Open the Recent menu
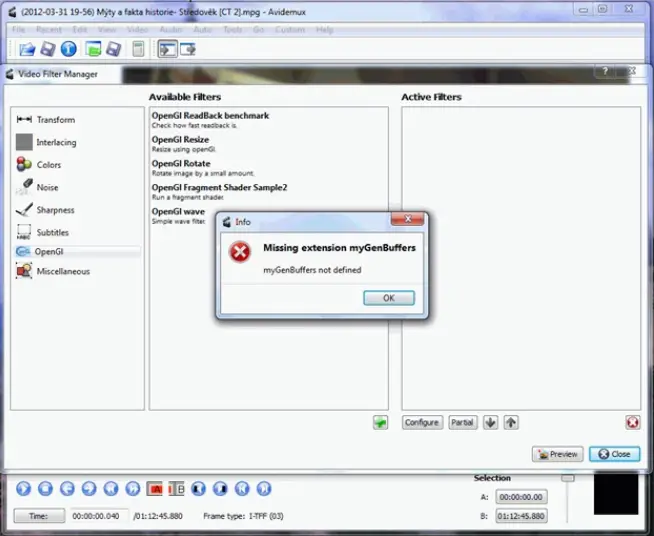Viewport: 654px width, 536px height. pos(49,30)
